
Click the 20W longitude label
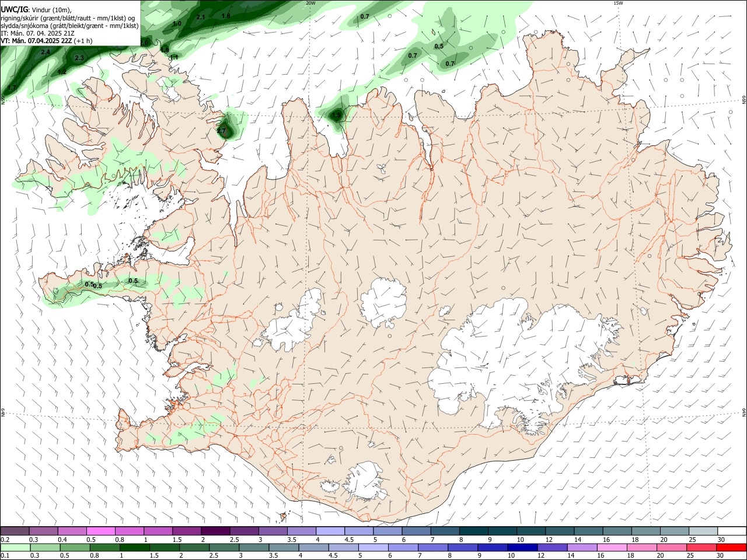[x=310, y=3]
